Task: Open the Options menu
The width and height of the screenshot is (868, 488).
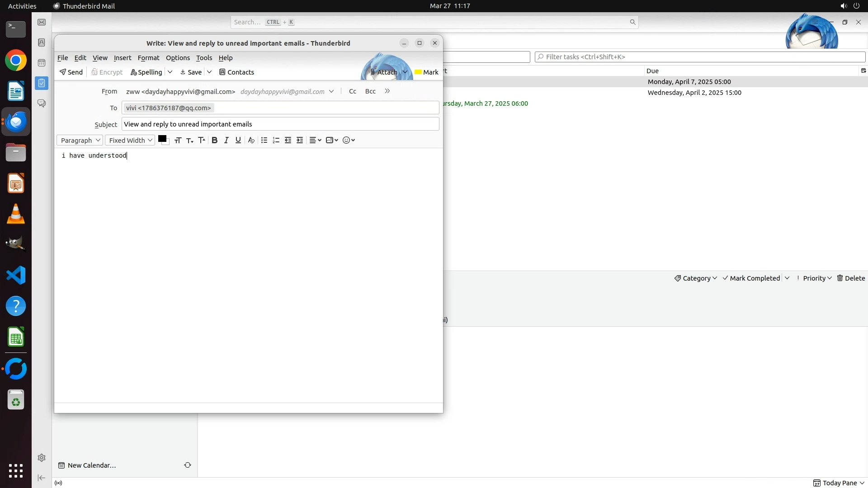Action: tap(178, 58)
